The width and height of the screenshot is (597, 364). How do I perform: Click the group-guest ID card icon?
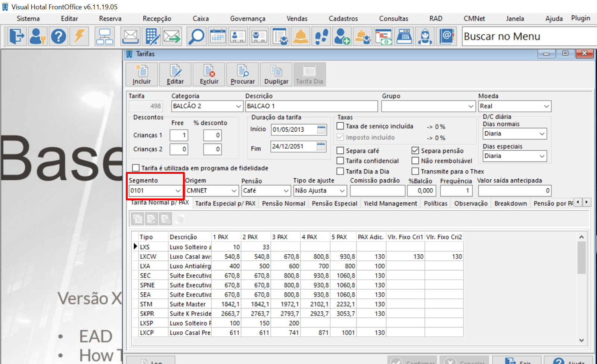click(x=259, y=37)
